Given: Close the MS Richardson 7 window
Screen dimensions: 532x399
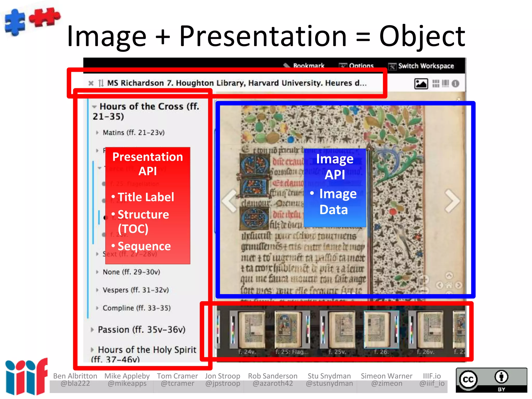Looking at the screenshot, I should coord(91,83).
